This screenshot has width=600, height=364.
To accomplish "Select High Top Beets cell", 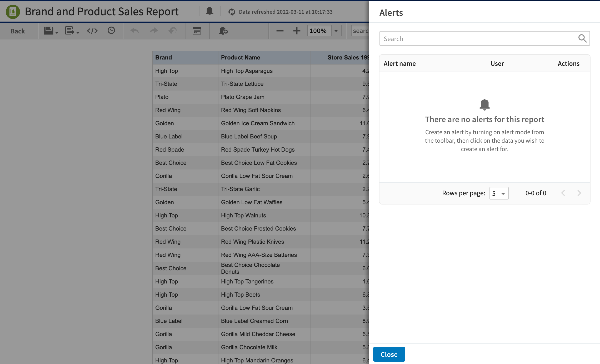I will pyautogui.click(x=264, y=295).
